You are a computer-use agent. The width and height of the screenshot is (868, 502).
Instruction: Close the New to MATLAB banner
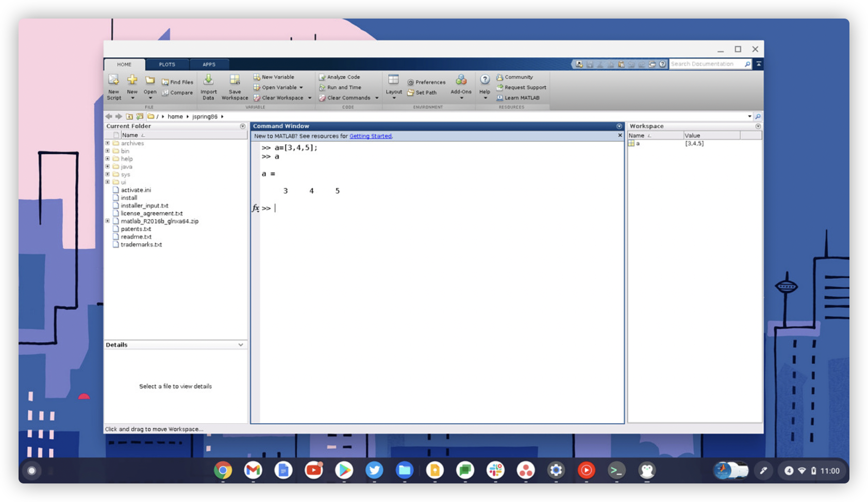(620, 136)
